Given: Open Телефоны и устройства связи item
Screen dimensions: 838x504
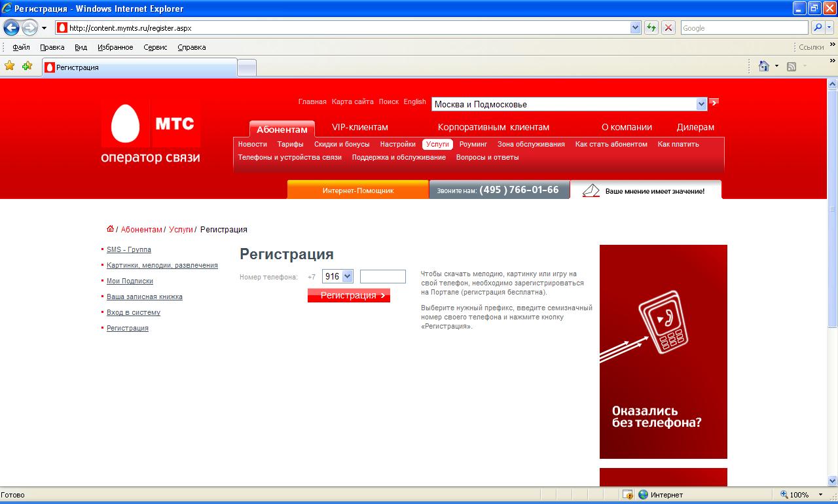Looking at the screenshot, I should pyautogui.click(x=290, y=157).
